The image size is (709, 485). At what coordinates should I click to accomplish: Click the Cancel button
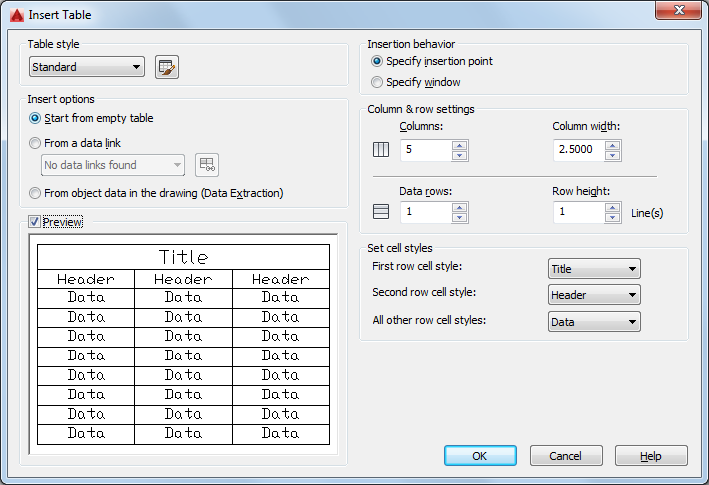coord(566,456)
